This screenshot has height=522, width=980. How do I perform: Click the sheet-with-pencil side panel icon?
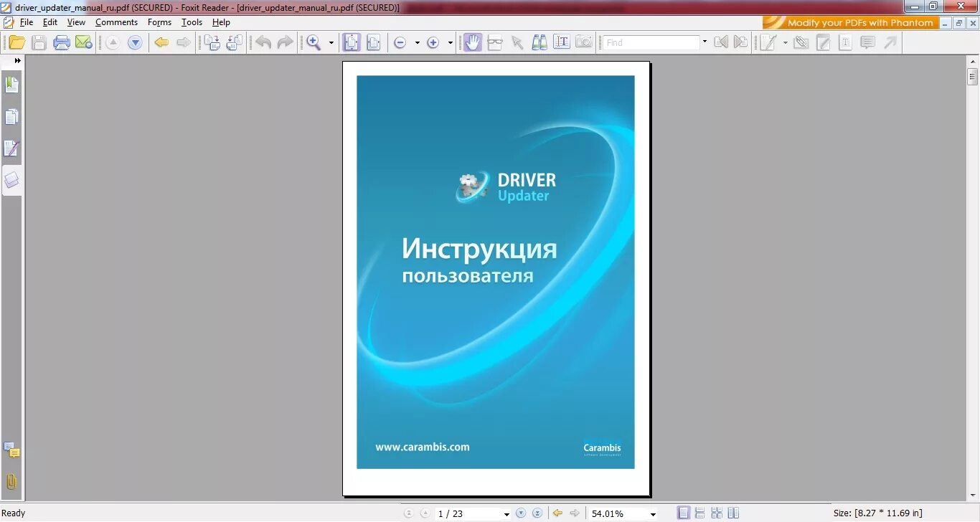[x=11, y=148]
